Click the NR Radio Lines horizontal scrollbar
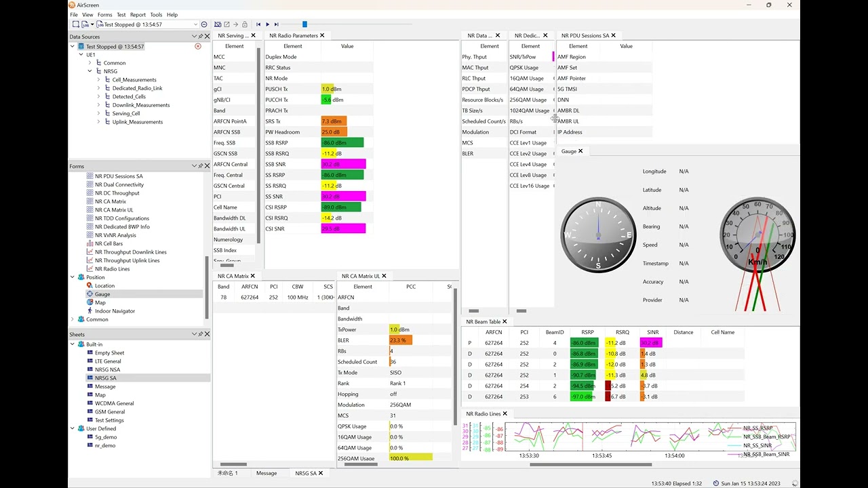868x488 pixels. (x=590, y=465)
